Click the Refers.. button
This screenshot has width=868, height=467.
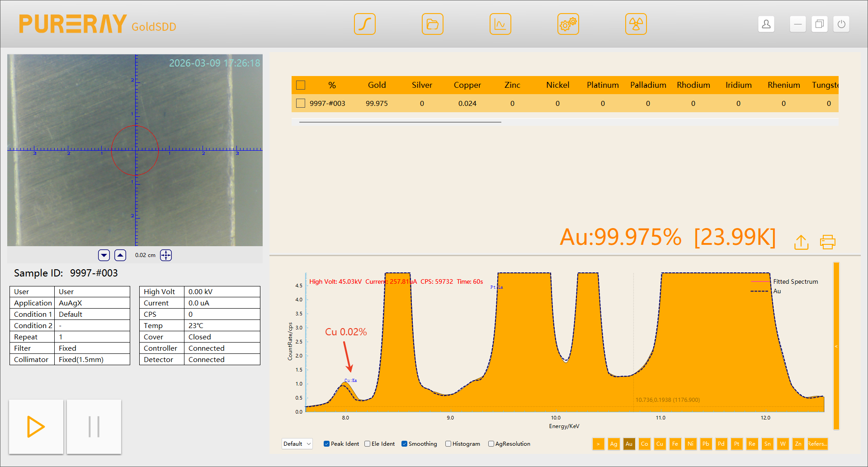tap(817, 444)
